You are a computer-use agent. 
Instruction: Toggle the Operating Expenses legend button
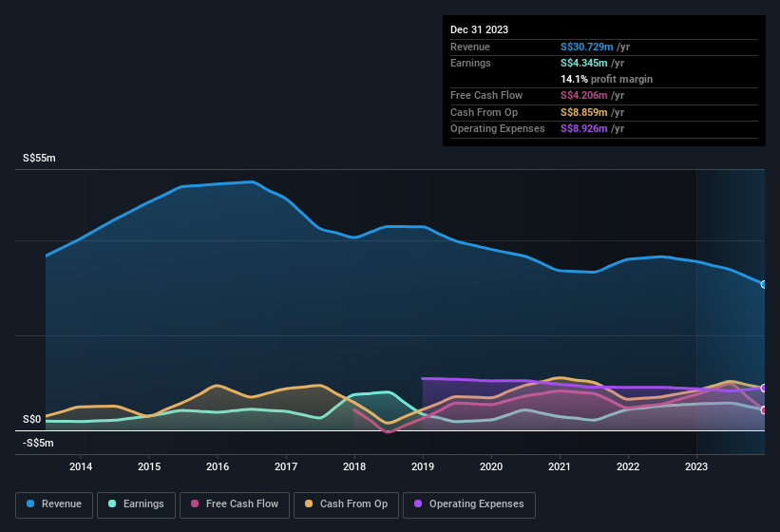pyautogui.click(x=469, y=504)
